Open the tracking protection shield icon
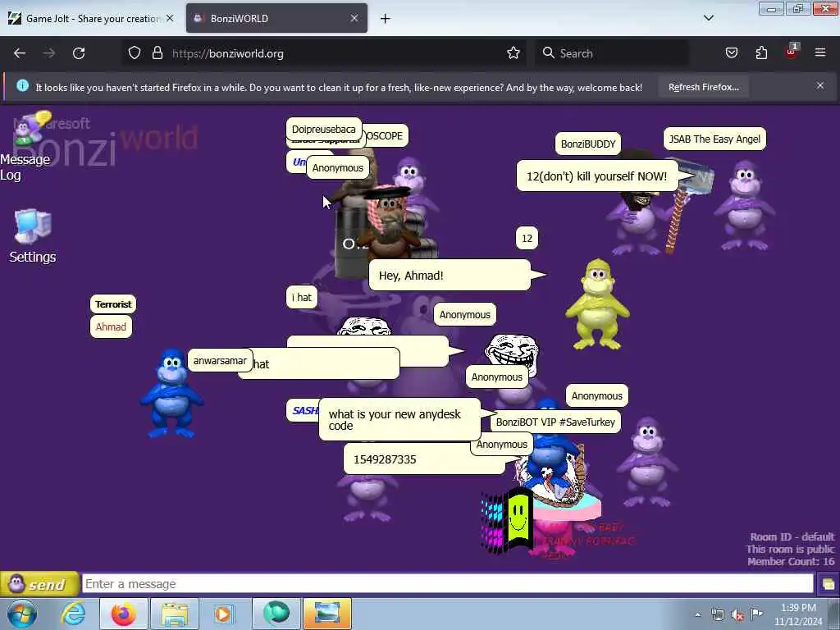The image size is (840, 630). [135, 53]
